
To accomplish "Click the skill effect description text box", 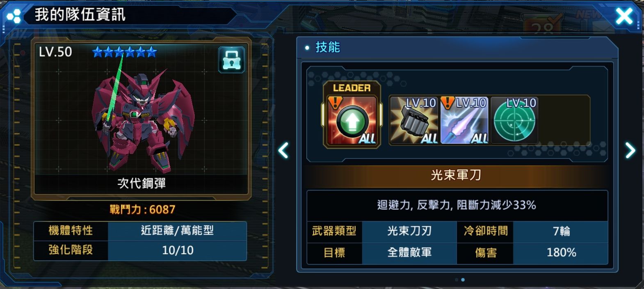I will click(457, 205).
